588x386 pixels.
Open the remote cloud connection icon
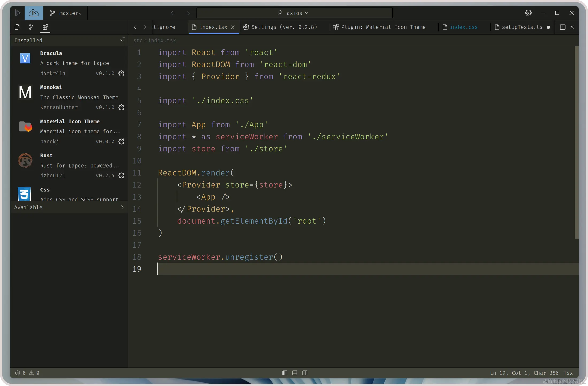pyautogui.click(x=34, y=13)
